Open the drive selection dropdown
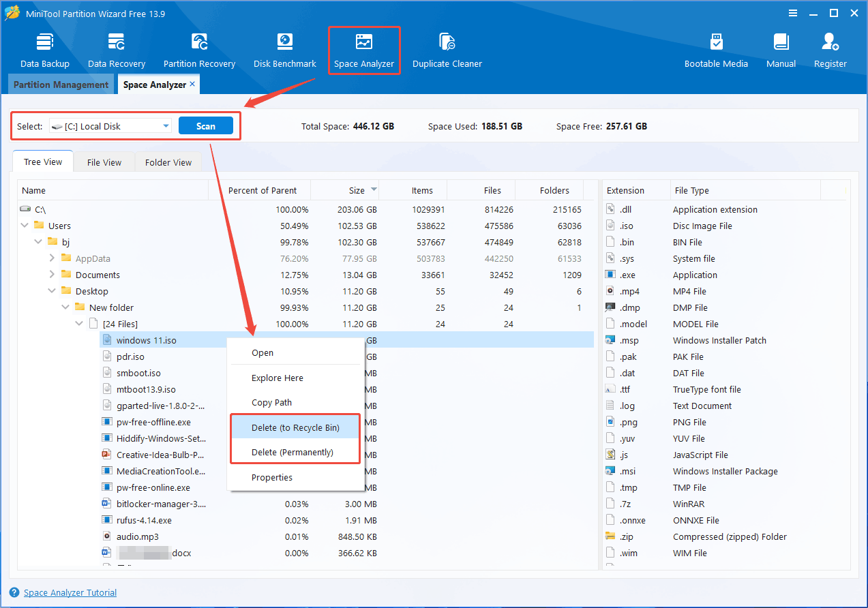868x608 pixels. [166, 125]
